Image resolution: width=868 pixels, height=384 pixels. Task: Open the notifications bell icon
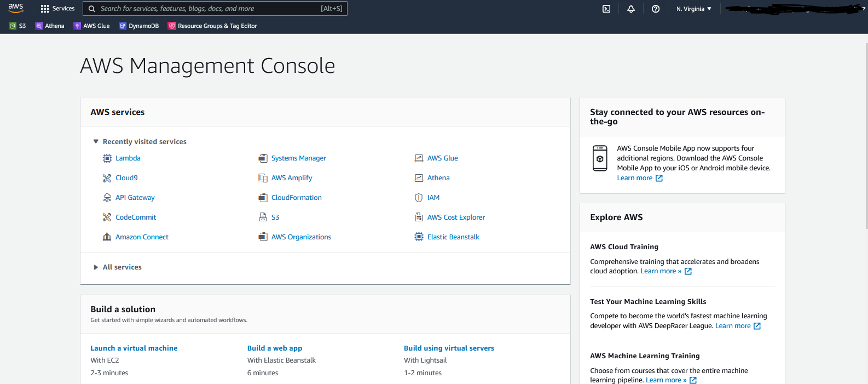(631, 9)
